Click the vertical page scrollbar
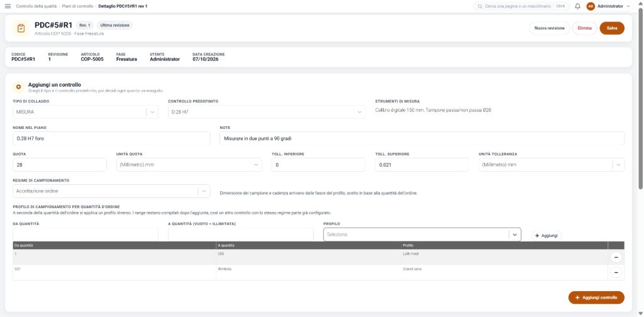Viewport: 644px width, 317px height. click(641, 99)
